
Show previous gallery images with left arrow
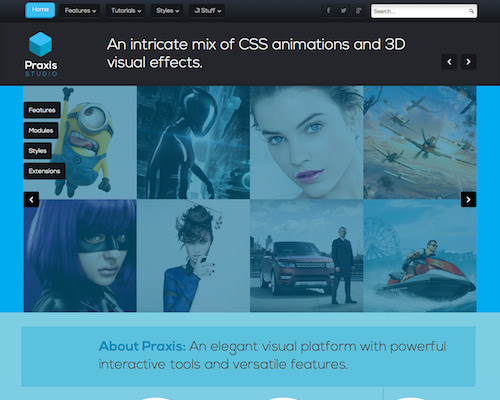coord(31,199)
